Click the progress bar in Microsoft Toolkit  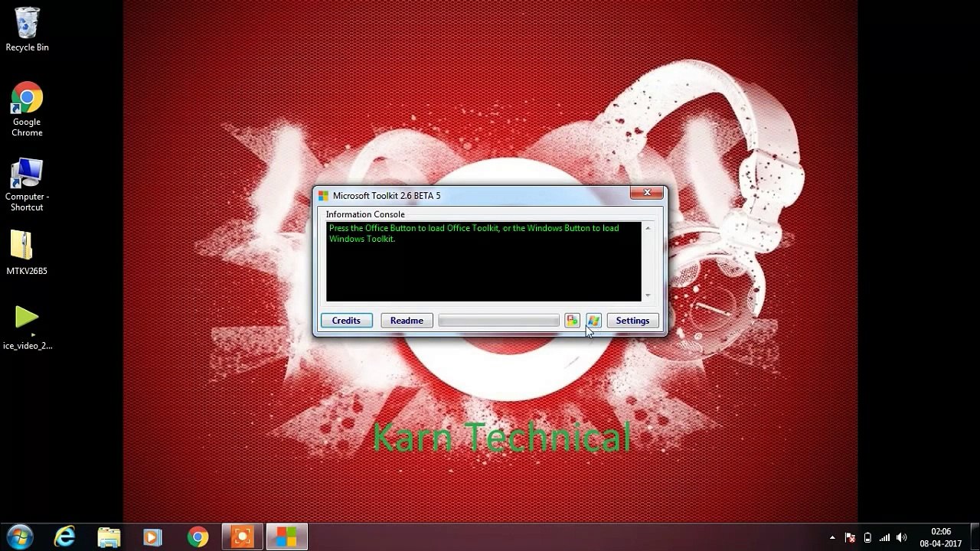[x=498, y=321]
